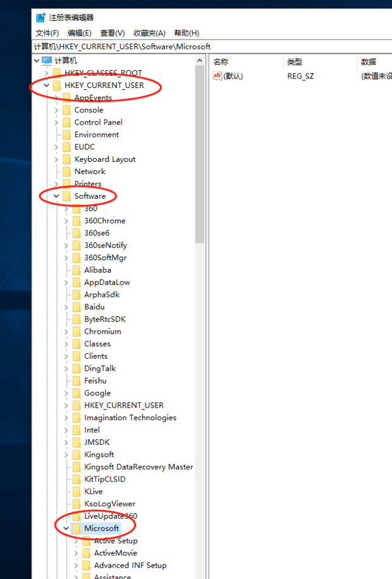The height and width of the screenshot is (579, 392).
Task: Select the 360seNotify folder icon
Action: [x=77, y=245]
